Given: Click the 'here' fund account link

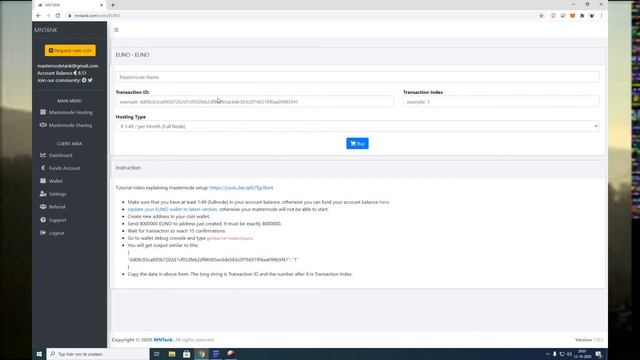Looking at the screenshot, I should point(384,202).
